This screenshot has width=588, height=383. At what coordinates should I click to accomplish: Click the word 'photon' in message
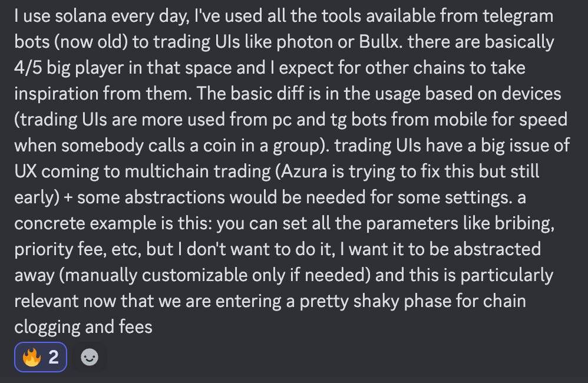[x=305, y=43]
